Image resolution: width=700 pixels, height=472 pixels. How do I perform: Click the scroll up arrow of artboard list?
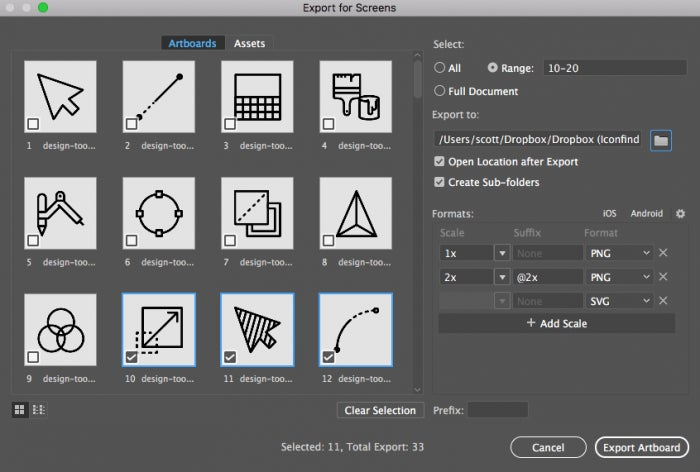point(417,55)
